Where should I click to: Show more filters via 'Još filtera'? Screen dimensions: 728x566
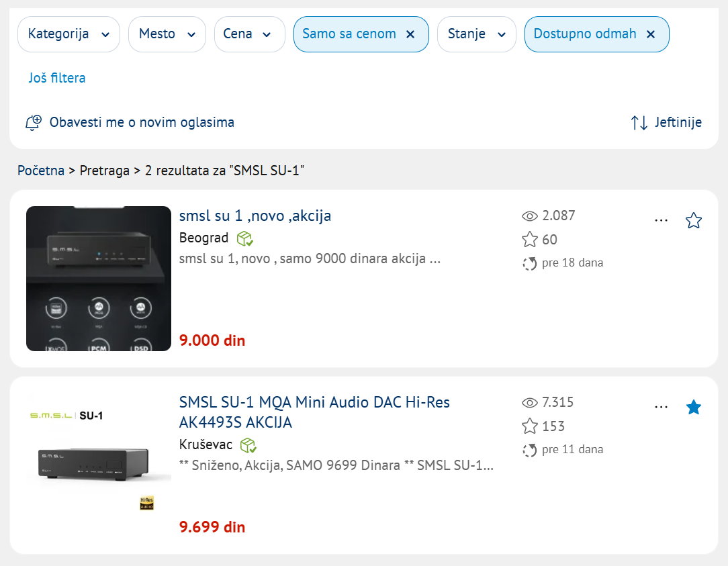(x=57, y=78)
